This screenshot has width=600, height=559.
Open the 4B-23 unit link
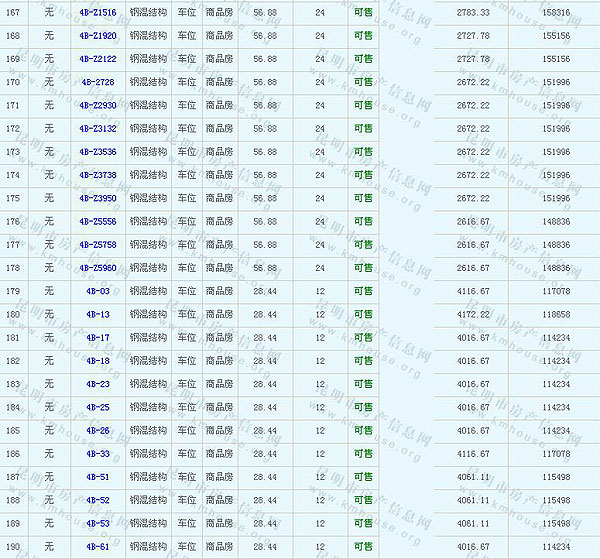pos(98,384)
